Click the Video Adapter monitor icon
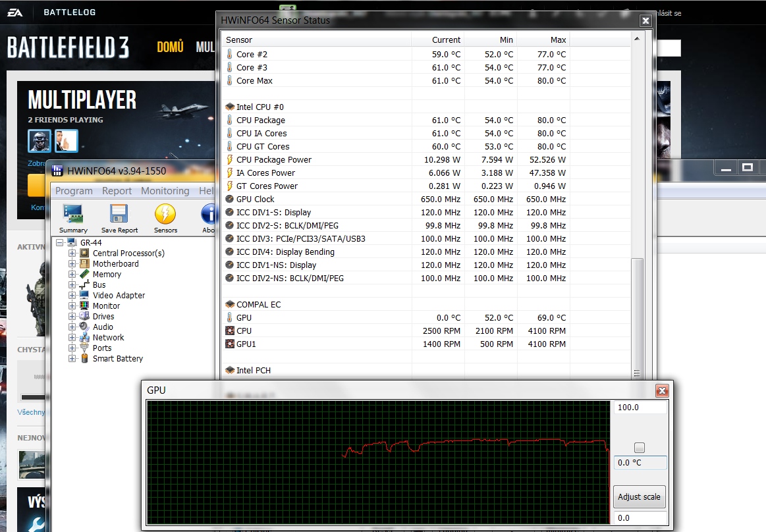Screen dimensions: 766x532 coord(84,295)
